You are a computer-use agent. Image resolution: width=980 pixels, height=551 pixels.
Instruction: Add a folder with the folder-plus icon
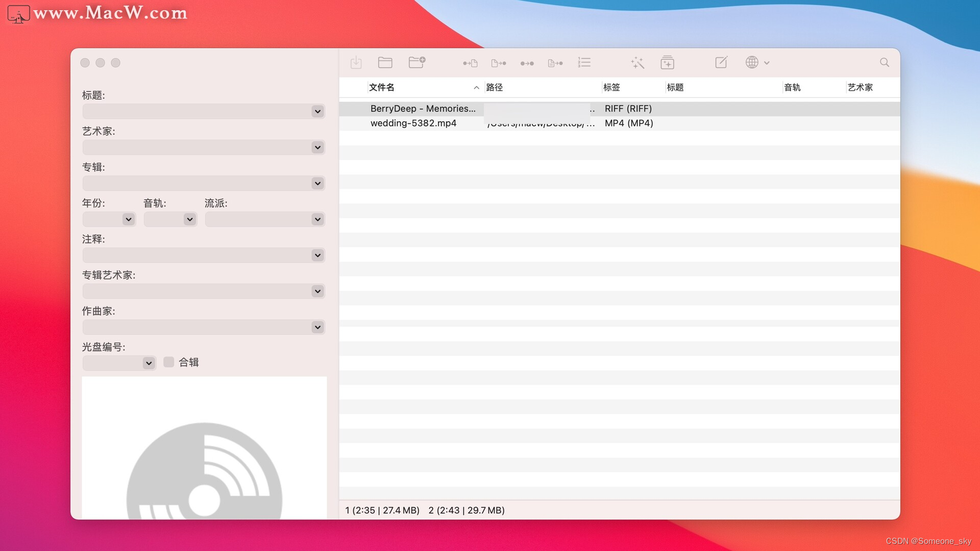[x=417, y=62]
